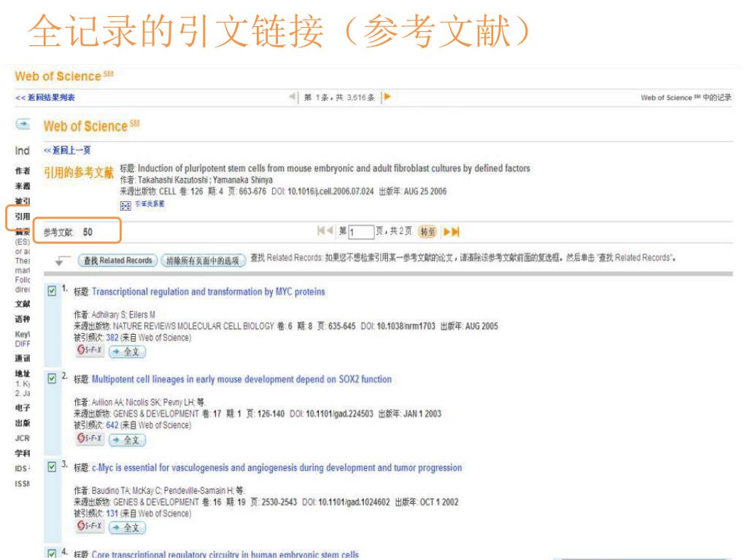
Task: Select DOI 10.1016/j.cell.2006.07.024 text
Action: (x=330, y=192)
